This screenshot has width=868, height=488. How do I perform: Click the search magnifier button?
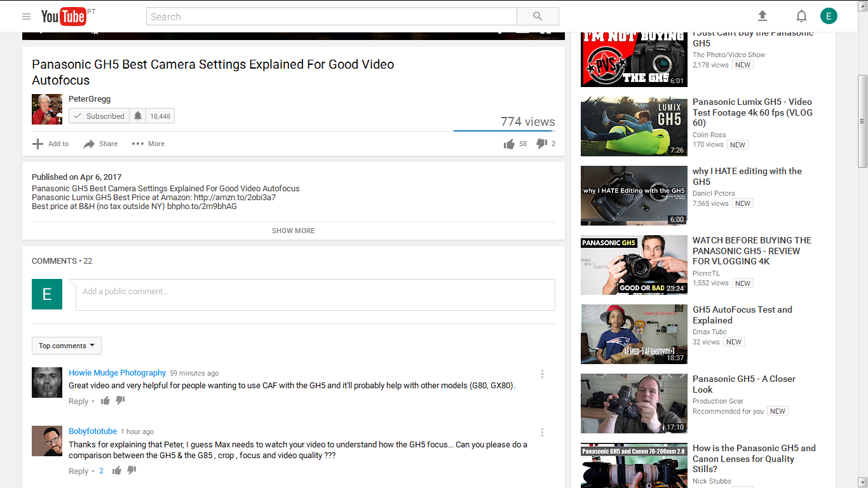538,17
